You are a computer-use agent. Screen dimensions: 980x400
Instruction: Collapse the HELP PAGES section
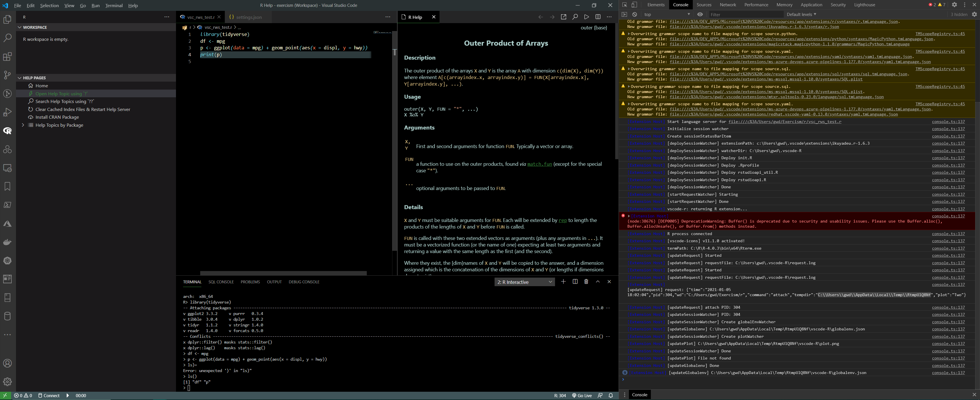coord(96,78)
